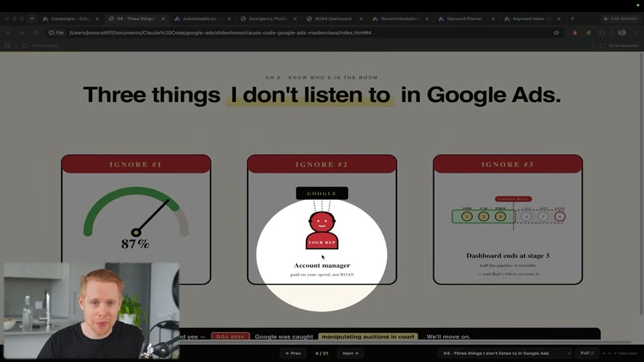Switch to the Keyword Planner tab
Viewport: 644px width, 362px height.
pos(464,19)
